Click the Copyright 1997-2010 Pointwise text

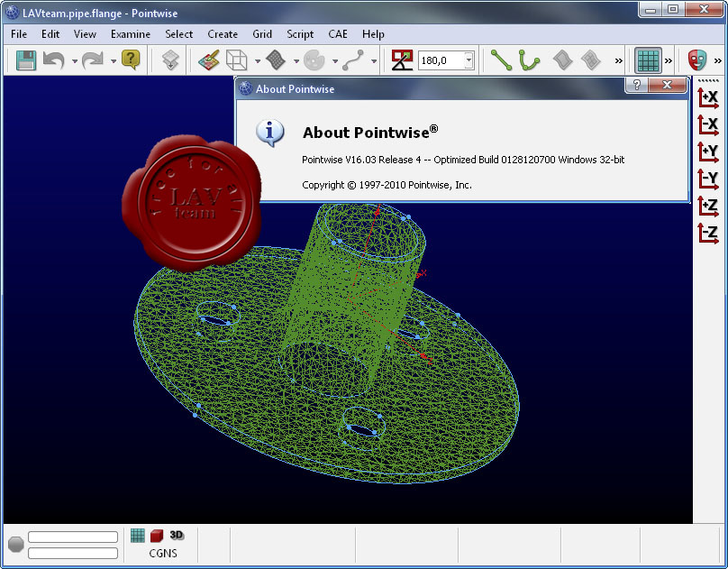coord(387,185)
